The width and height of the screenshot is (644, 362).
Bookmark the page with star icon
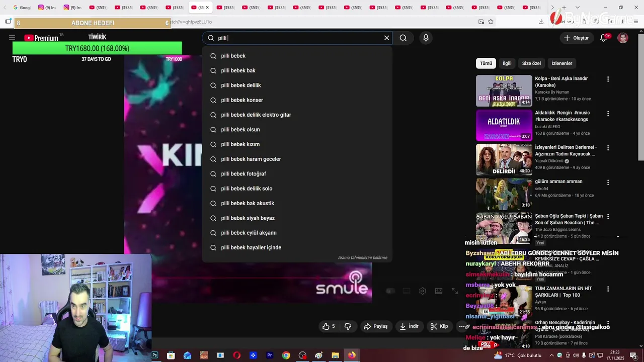(x=491, y=22)
